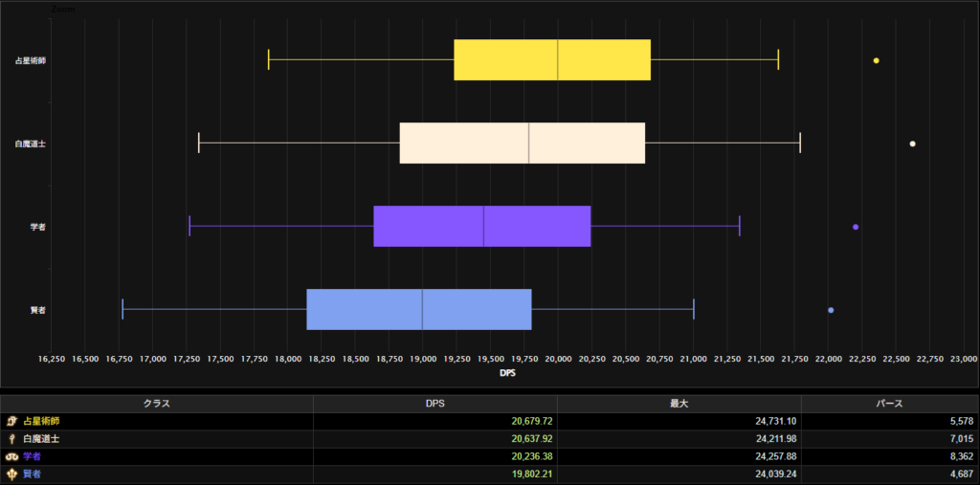Viewport: 980px width, 485px height.
Task: Sort the table by the DPS column header
Action: tap(434, 404)
